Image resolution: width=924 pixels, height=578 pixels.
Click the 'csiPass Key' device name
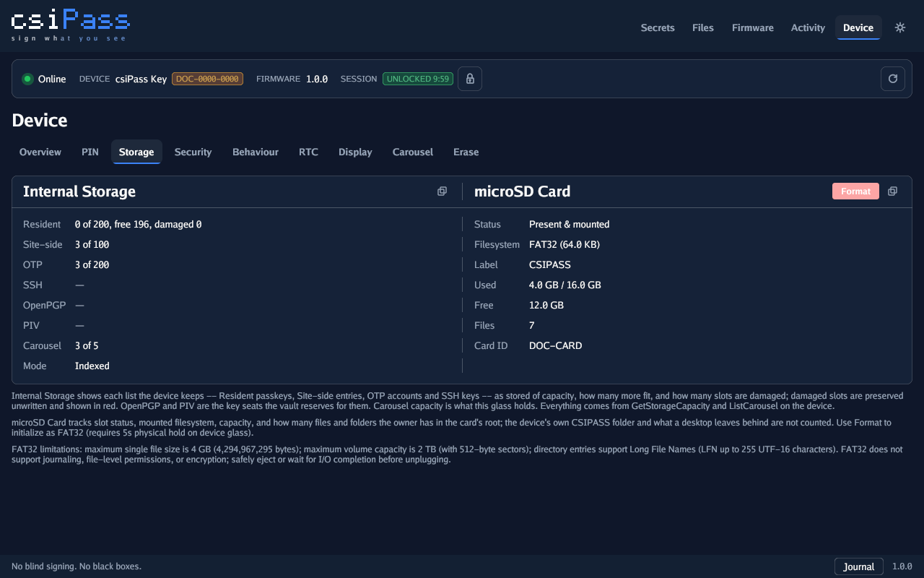coord(141,79)
